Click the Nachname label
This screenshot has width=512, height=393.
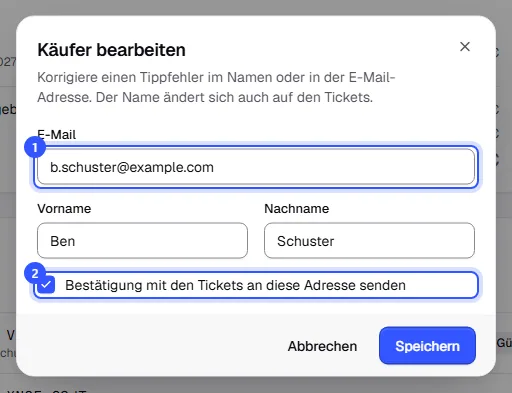297,209
